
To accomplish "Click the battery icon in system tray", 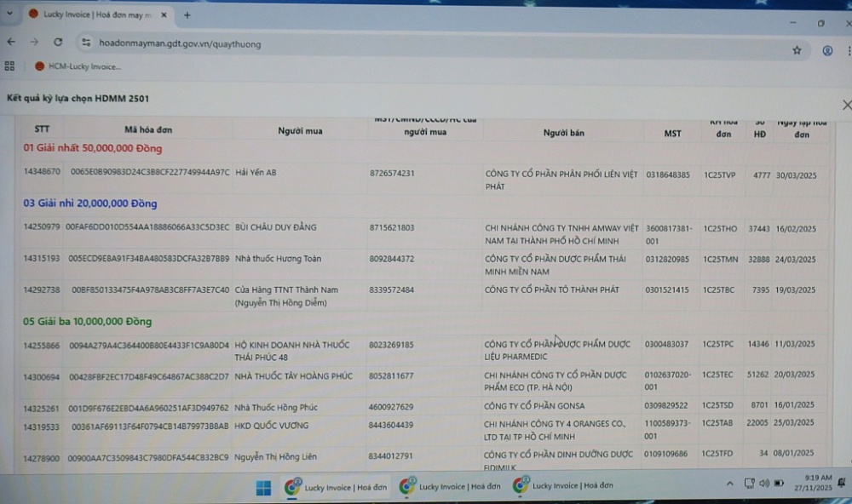I will [x=778, y=484].
